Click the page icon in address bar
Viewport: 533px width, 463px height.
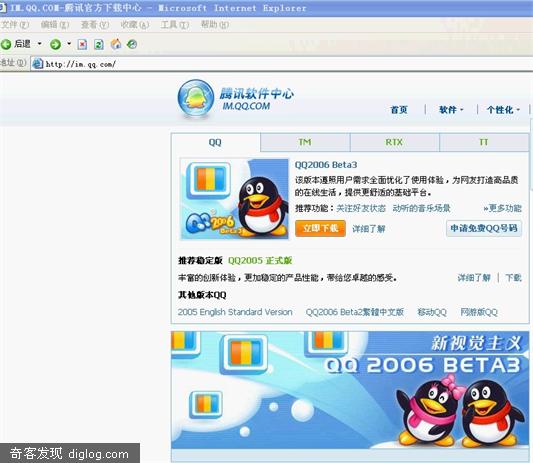click(x=38, y=64)
